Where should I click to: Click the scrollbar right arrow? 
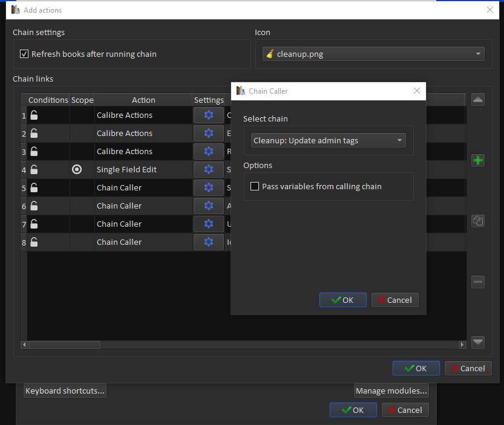tap(462, 345)
